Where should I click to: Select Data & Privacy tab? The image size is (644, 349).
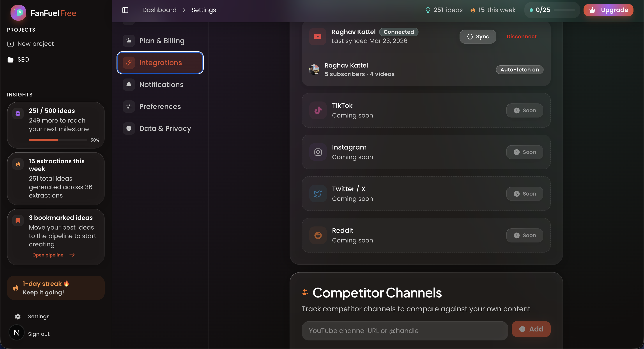[165, 128]
